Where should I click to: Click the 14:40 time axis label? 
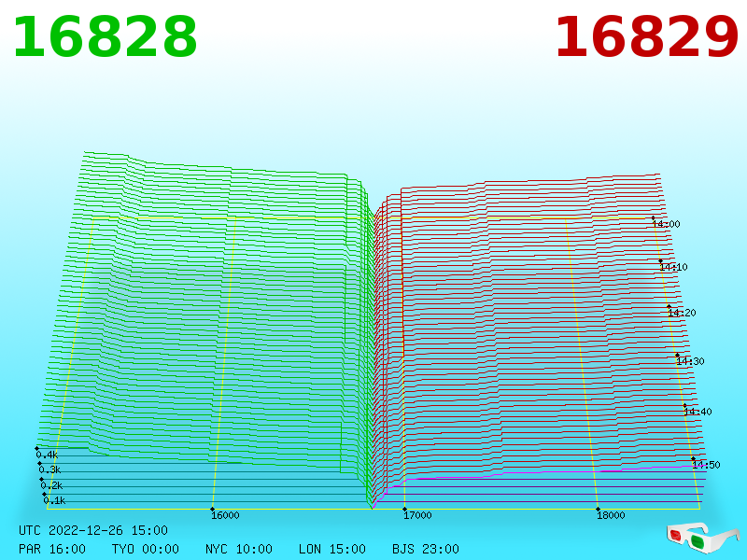(x=698, y=412)
